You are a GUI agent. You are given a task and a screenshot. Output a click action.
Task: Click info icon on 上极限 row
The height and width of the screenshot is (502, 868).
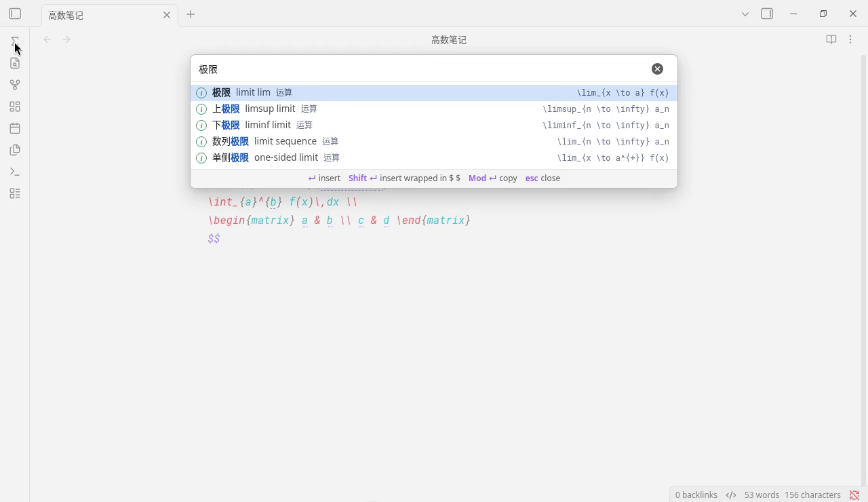(201, 109)
